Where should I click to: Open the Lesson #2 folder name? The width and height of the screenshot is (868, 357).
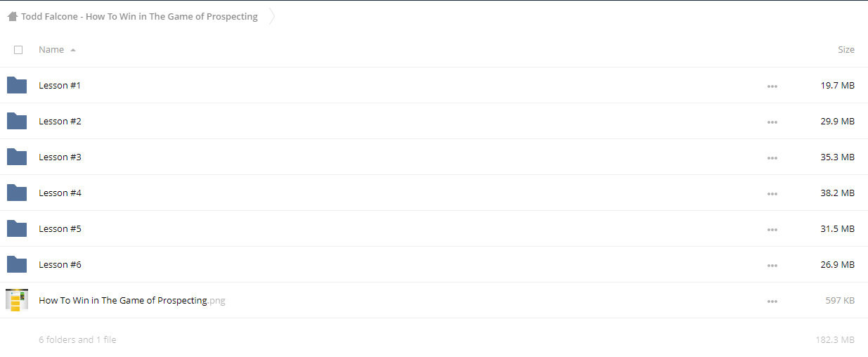60,121
